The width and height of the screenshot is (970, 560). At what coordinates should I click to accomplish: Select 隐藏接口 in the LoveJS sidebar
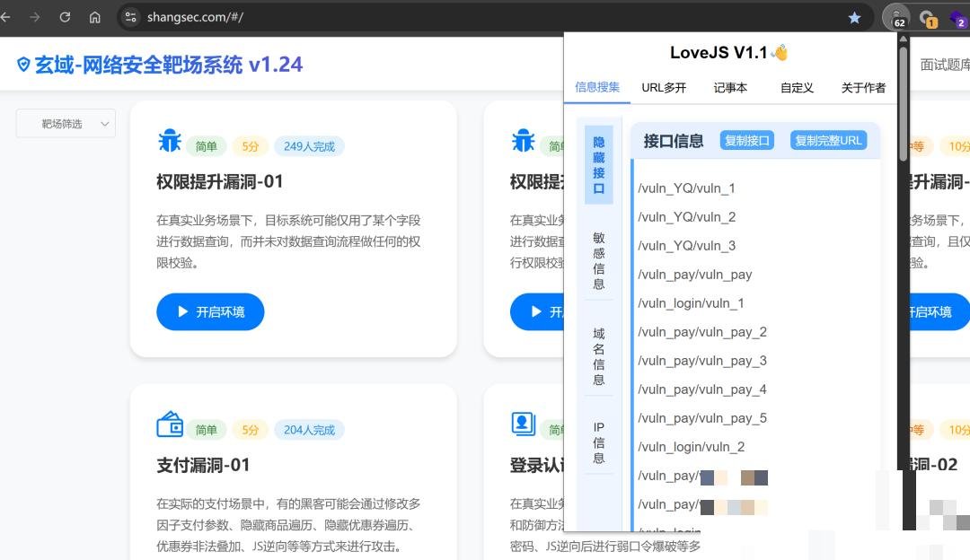point(599,165)
